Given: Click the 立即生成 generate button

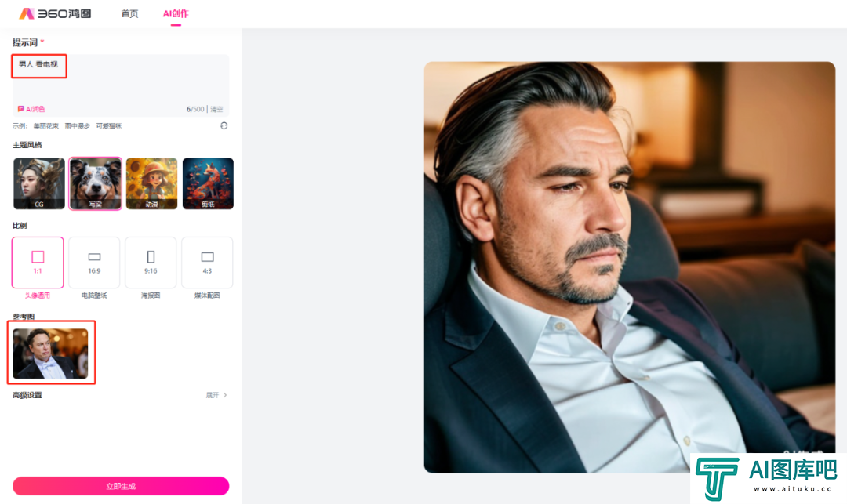Looking at the screenshot, I should 121,486.
